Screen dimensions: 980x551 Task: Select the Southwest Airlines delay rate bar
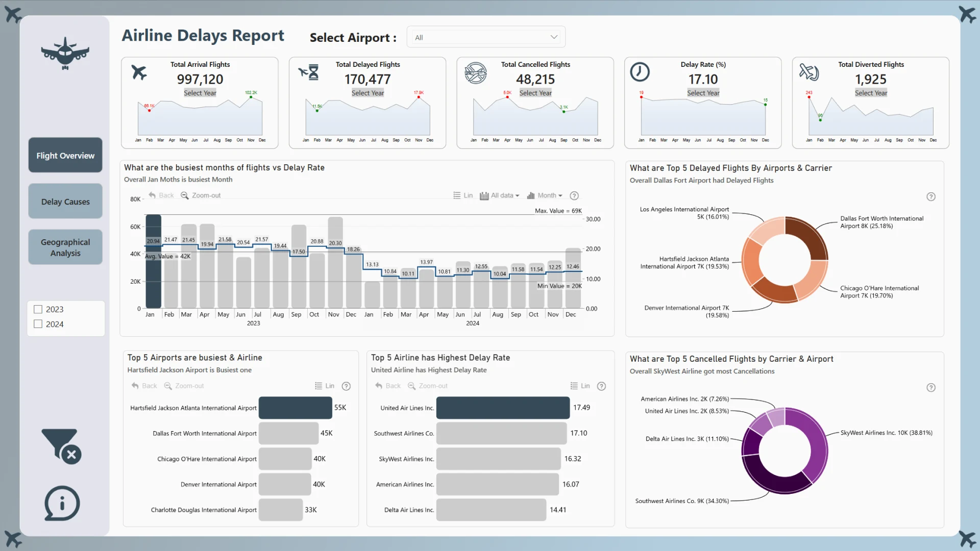501,433
